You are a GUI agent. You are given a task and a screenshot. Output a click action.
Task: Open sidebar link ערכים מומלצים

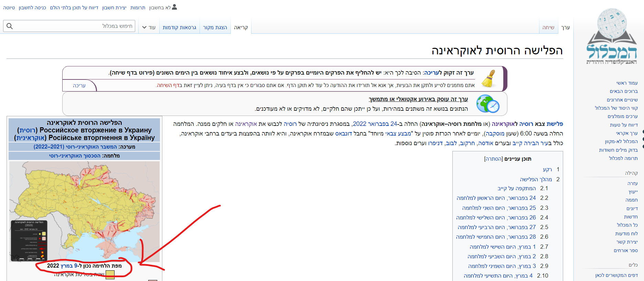click(x=623, y=116)
